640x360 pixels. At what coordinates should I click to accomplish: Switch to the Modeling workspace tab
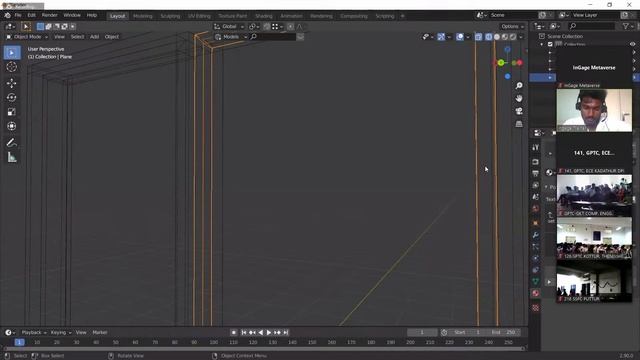tap(142, 16)
